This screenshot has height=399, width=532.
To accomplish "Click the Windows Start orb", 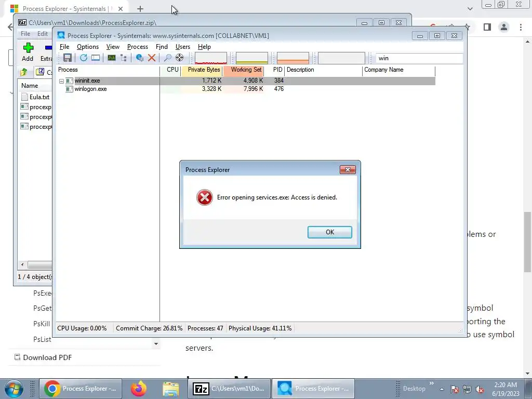I will (x=14, y=389).
